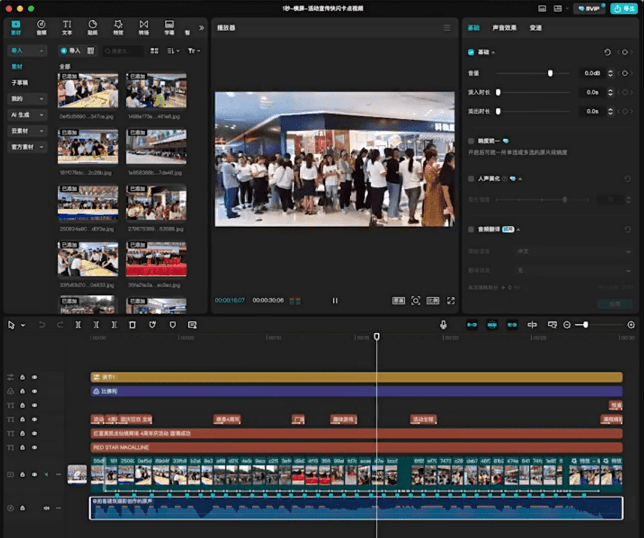
Task: Enable the 响度统一 checkbox
Action: click(472, 141)
